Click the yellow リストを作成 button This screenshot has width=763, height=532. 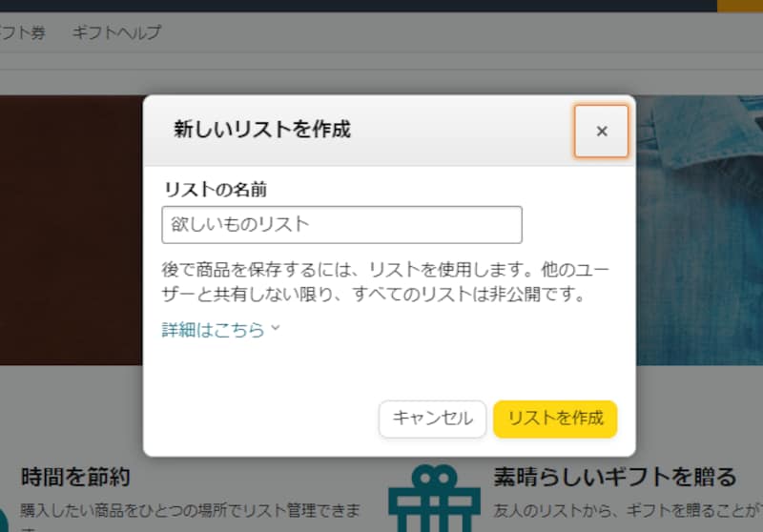[x=555, y=419]
